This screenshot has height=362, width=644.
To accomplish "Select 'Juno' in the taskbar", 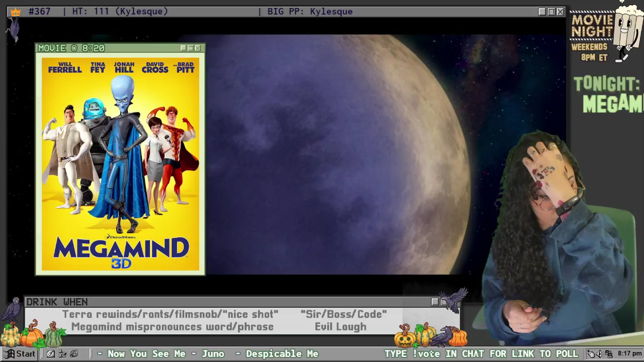I will (213, 354).
